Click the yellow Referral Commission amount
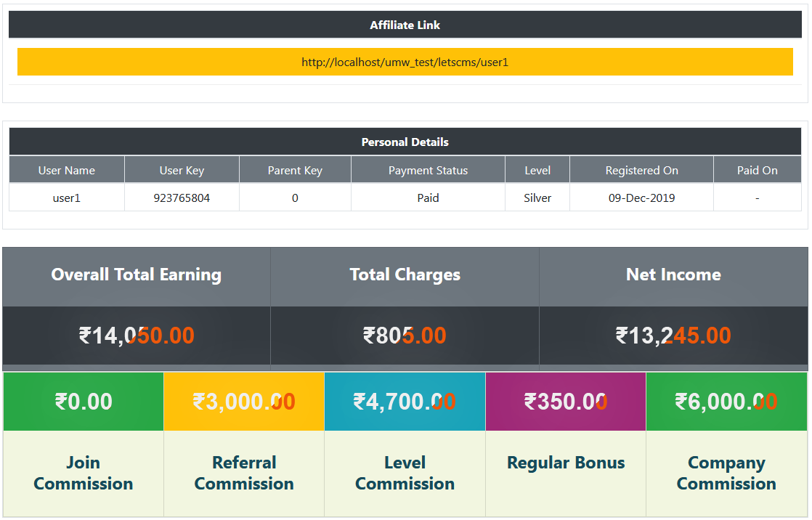 [x=244, y=402]
